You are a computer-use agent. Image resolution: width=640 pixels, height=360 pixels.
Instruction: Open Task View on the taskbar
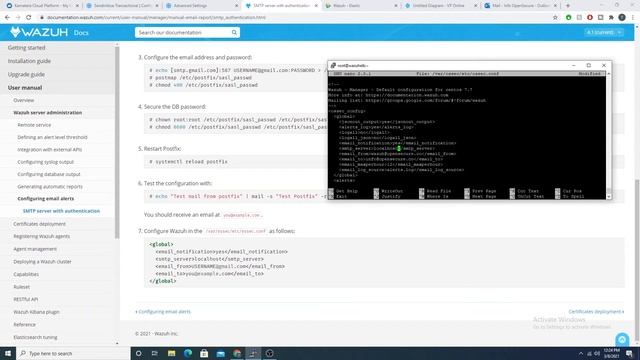[x=155, y=353]
